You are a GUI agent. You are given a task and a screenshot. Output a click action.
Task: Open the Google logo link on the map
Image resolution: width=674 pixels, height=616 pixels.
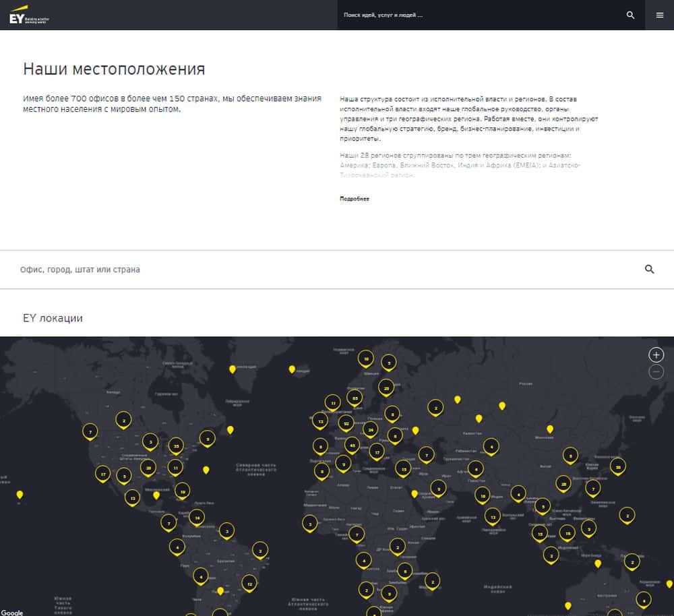click(12, 612)
